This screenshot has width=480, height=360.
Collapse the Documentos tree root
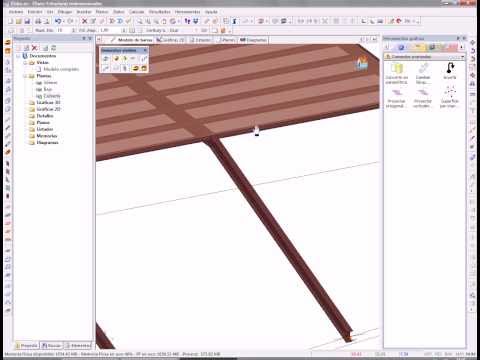18,56
